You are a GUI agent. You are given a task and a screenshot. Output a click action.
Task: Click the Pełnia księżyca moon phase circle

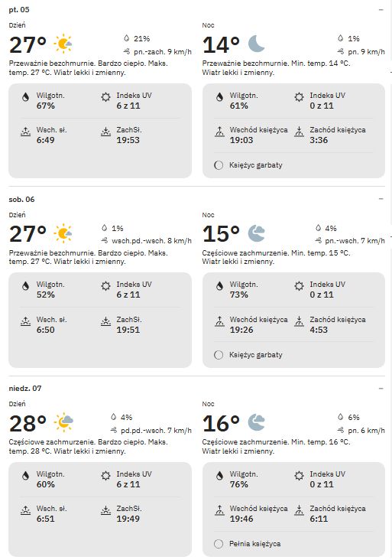pyautogui.click(x=219, y=544)
